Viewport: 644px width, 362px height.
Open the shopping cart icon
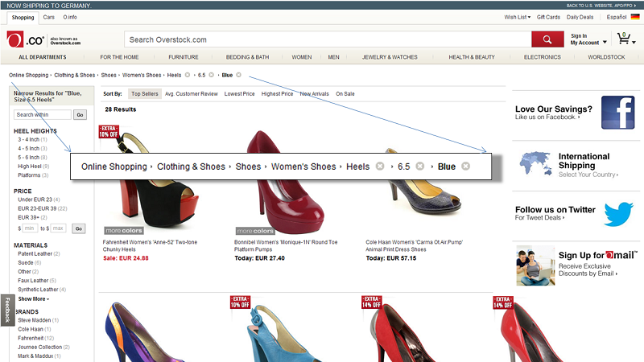coord(624,39)
